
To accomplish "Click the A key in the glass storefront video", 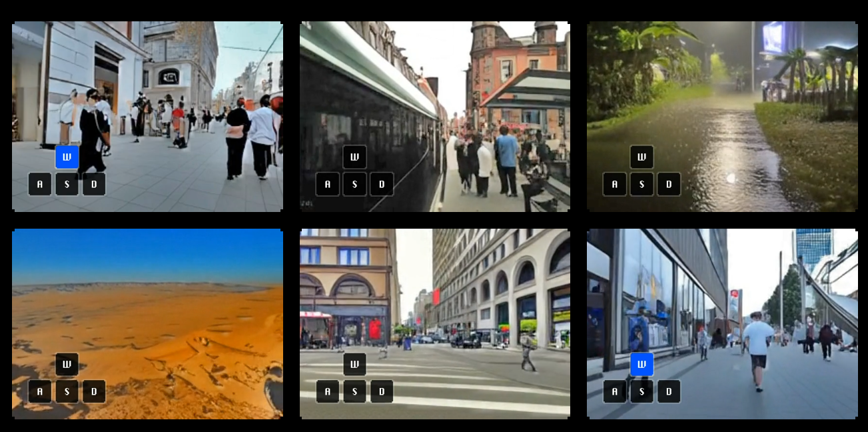I will [614, 391].
